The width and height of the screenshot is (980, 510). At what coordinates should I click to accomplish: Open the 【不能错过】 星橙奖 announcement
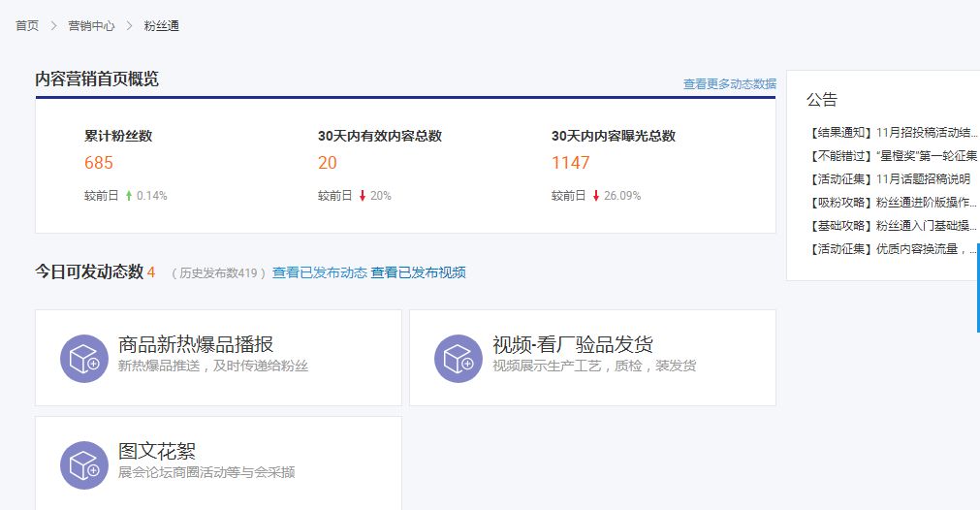(892, 156)
